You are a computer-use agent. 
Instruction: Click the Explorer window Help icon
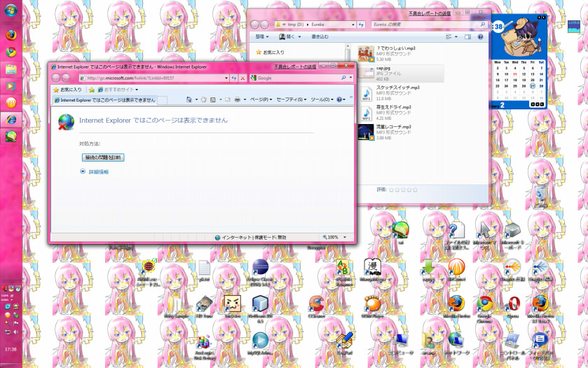[480, 36]
